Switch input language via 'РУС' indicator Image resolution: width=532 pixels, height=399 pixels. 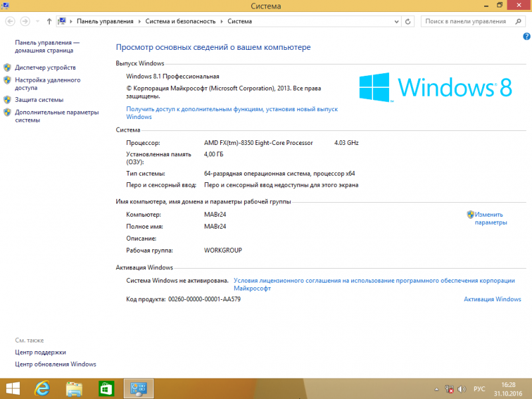coord(479,389)
